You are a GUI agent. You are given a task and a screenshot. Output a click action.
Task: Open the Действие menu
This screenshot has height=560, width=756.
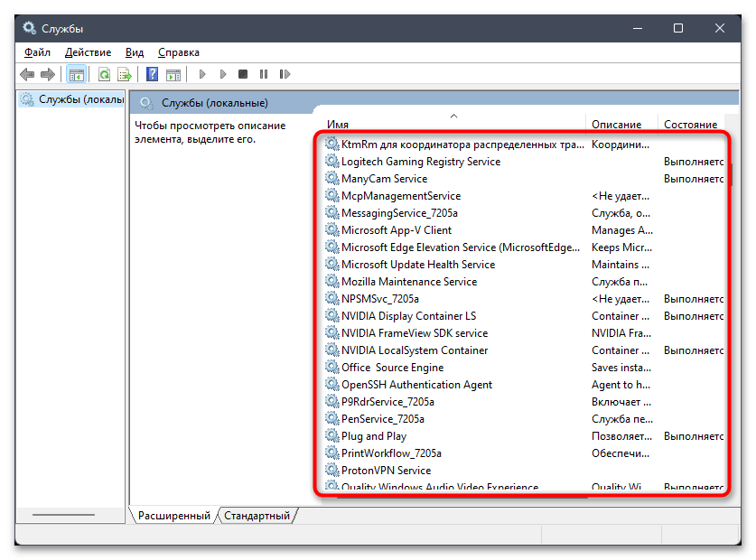tap(89, 52)
